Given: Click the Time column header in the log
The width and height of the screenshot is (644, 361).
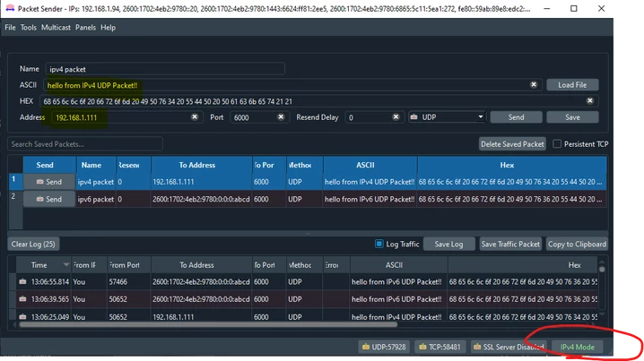Looking at the screenshot, I should 44,265.
